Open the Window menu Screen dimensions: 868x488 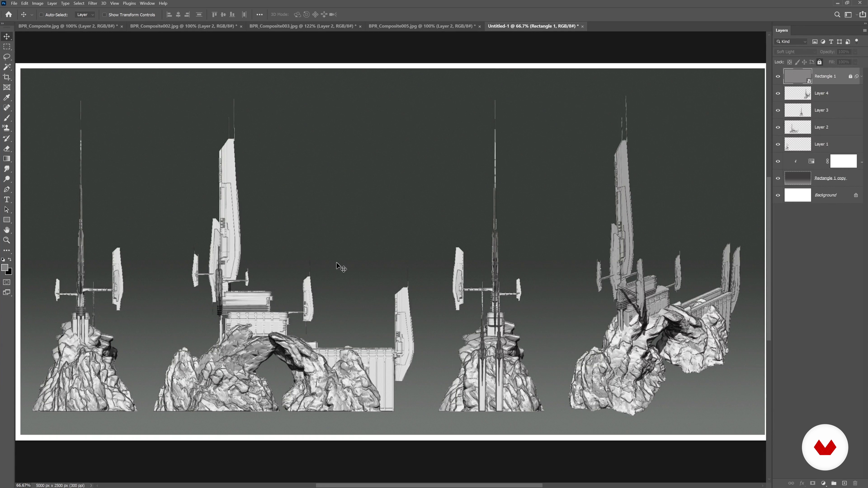click(147, 3)
